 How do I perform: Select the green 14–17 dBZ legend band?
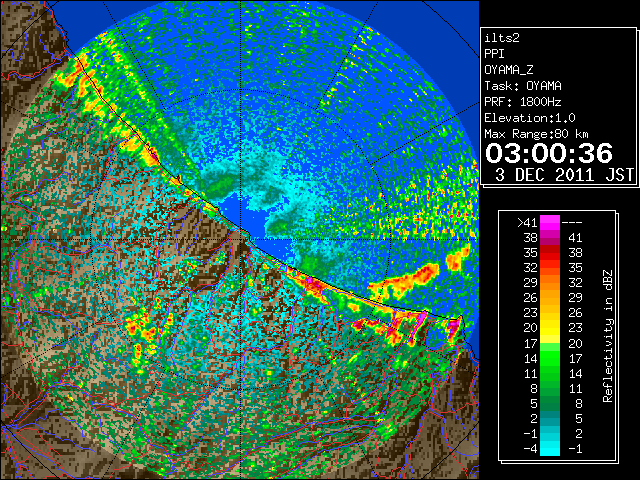pos(550,358)
